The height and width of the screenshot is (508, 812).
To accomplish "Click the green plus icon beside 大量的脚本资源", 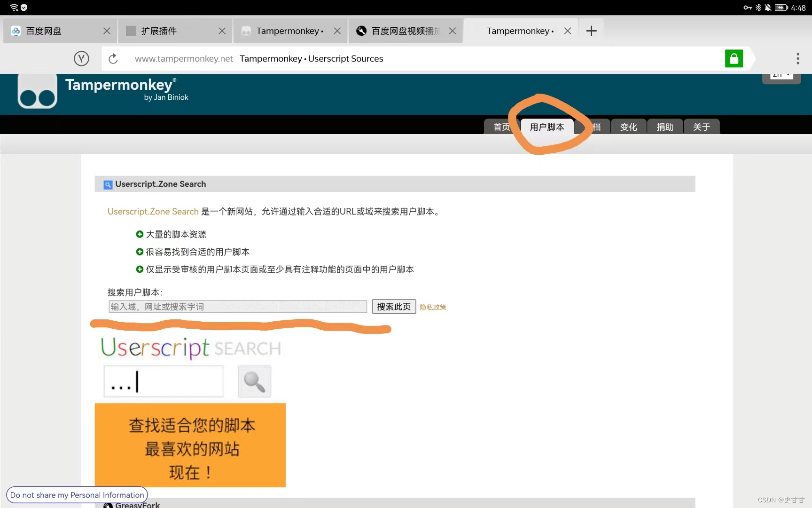I will click(140, 234).
